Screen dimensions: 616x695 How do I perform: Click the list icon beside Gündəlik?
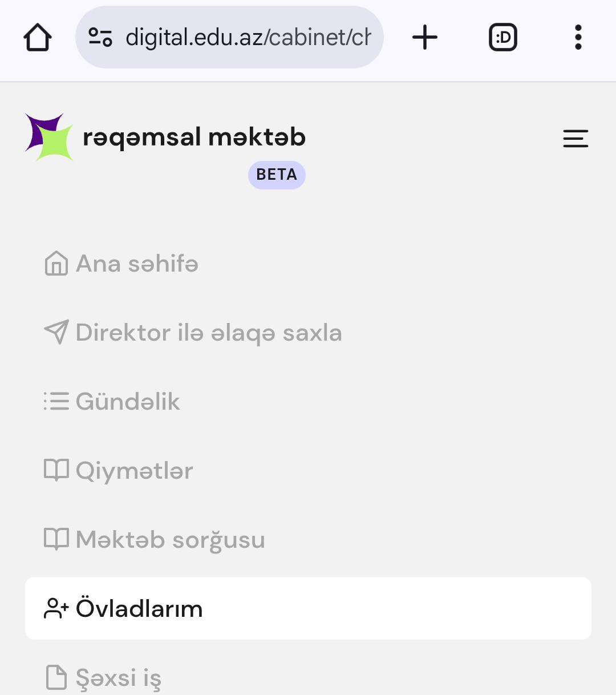56,402
